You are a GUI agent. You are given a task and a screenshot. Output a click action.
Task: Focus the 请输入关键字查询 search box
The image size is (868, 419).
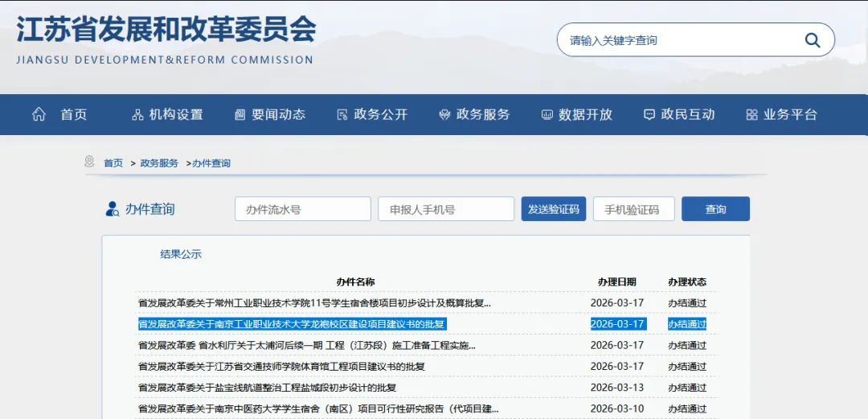pos(695,40)
